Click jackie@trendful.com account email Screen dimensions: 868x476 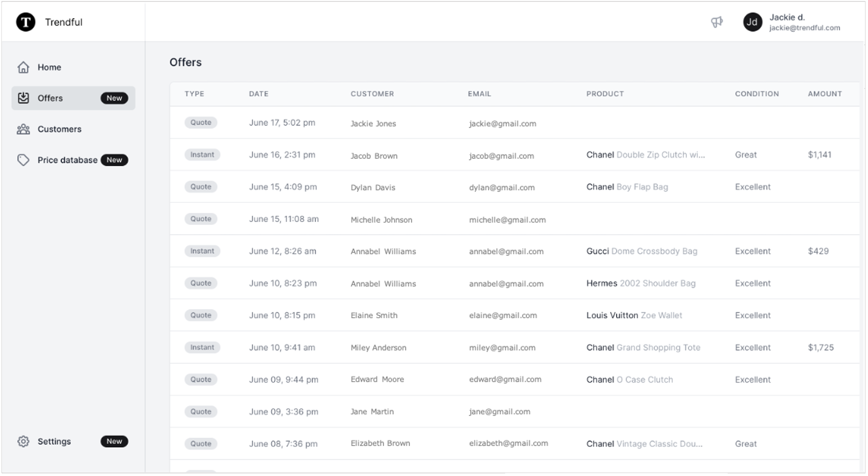coord(804,28)
